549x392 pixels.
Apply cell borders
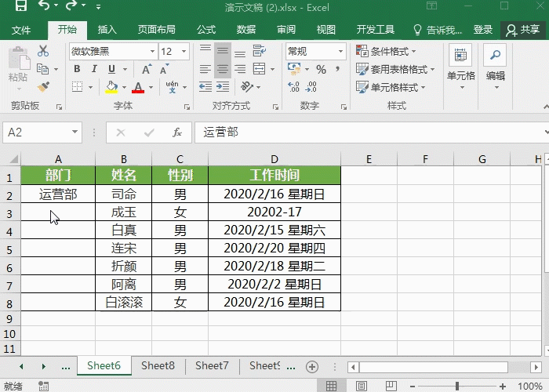pyautogui.click(x=78, y=86)
